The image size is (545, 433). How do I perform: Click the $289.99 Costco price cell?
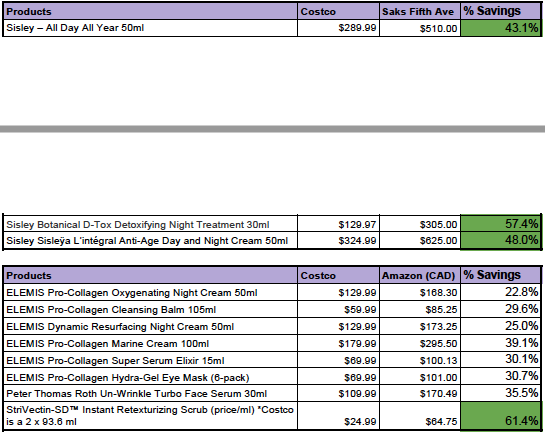coord(338,28)
